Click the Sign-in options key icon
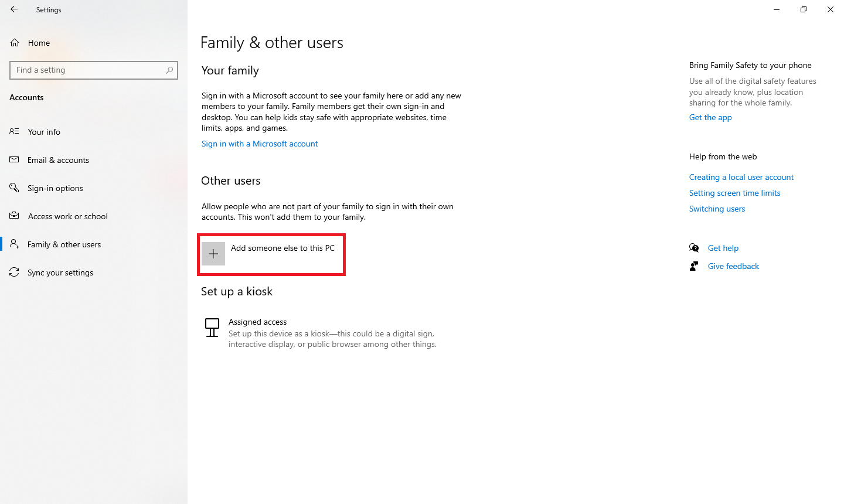 click(x=14, y=188)
